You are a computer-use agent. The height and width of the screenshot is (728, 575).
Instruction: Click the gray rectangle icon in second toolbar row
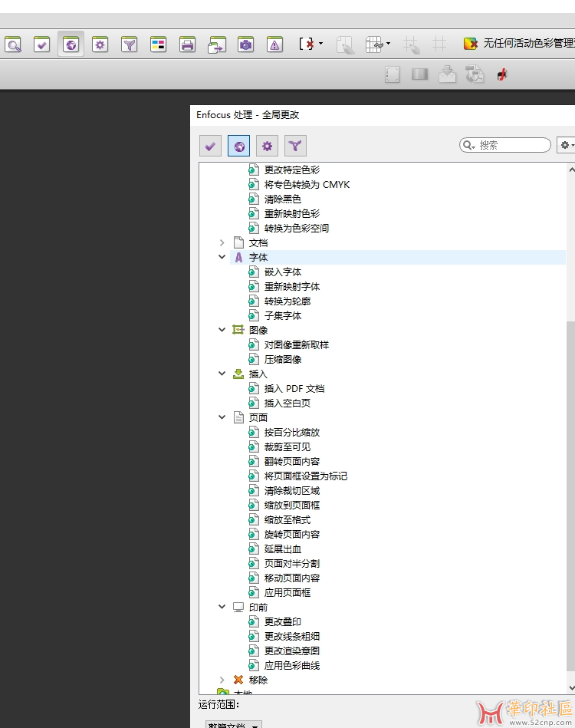click(x=419, y=74)
